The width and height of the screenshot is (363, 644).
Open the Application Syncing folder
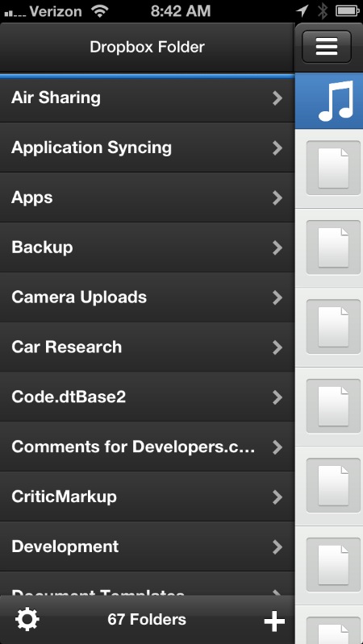coord(147,147)
